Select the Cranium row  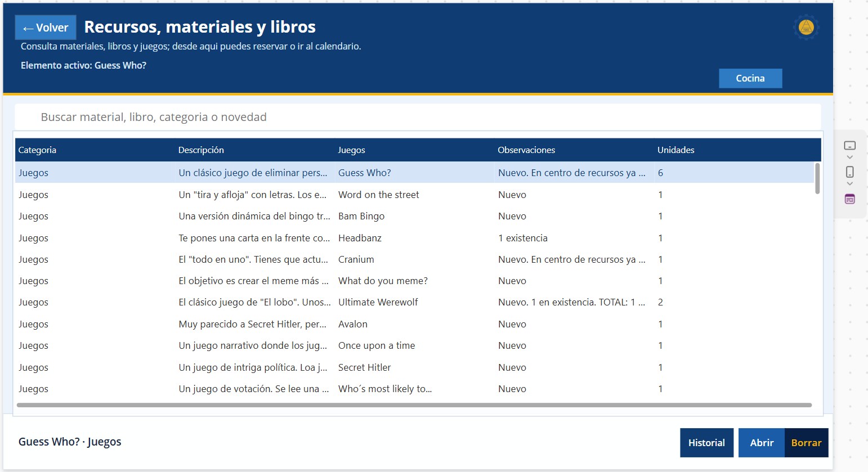414,259
